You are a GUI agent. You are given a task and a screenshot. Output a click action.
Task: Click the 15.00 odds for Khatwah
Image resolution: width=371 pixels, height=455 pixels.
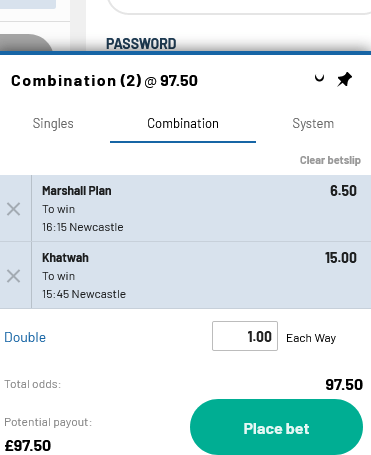pyautogui.click(x=341, y=258)
